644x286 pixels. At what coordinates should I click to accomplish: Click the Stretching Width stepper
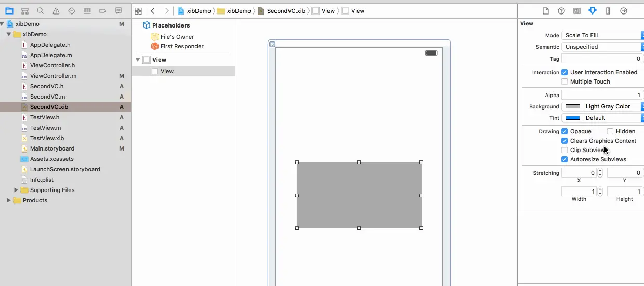click(600, 192)
